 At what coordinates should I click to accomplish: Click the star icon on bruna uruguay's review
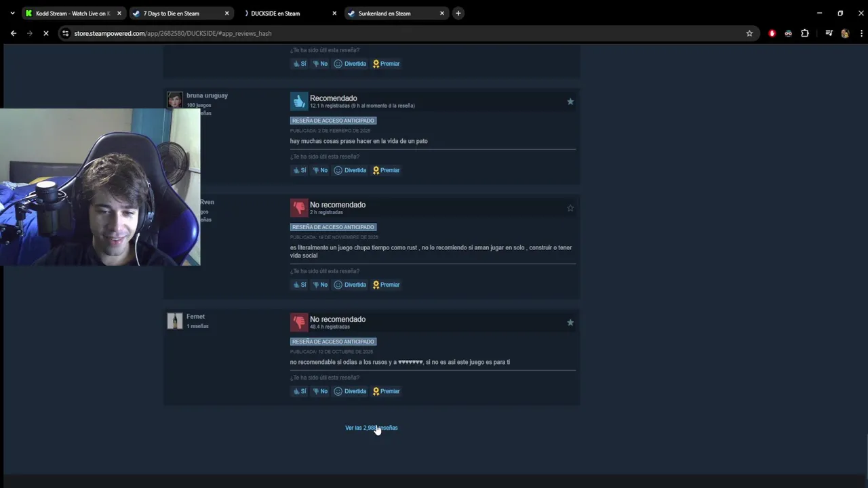click(570, 102)
